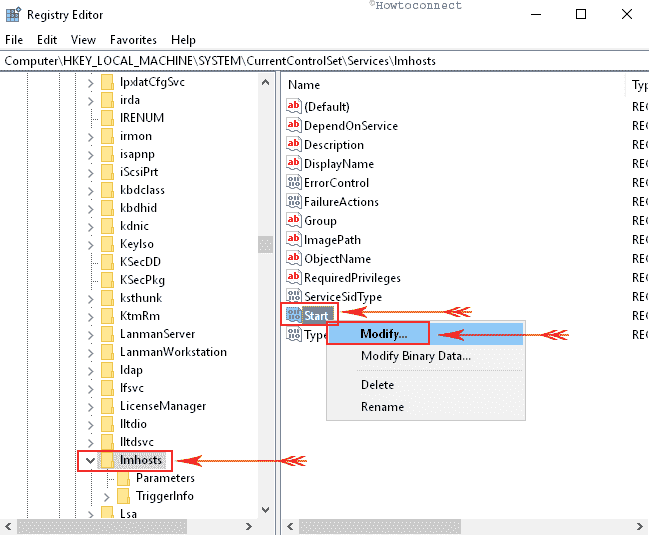
Task: Open the View menu
Action: coord(83,40)
